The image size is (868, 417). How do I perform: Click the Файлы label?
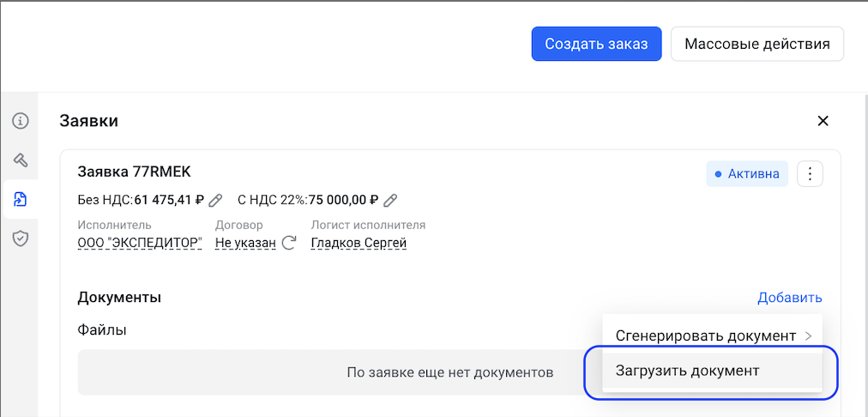tap(102, 330)
